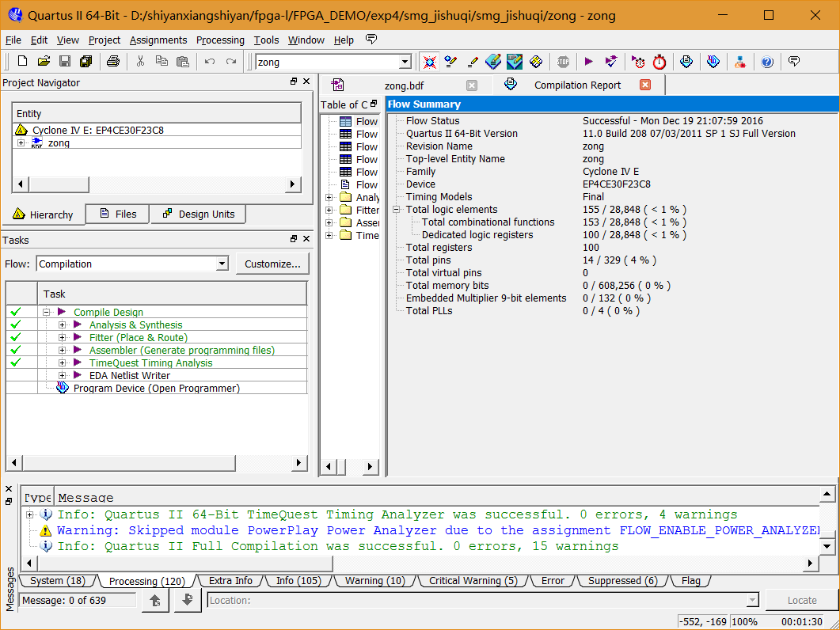
Task: Open the zong project selection dropdown
Action: (405, 63)
